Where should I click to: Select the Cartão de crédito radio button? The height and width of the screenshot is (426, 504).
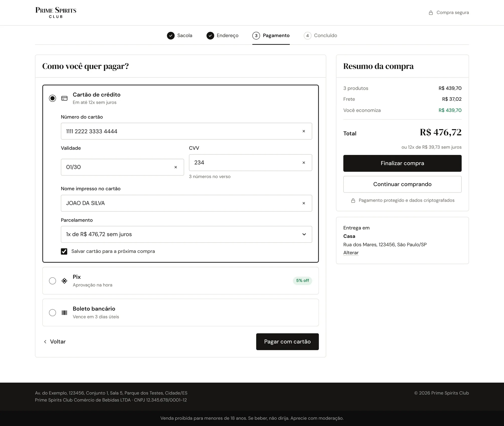click(x=52, y=98)
